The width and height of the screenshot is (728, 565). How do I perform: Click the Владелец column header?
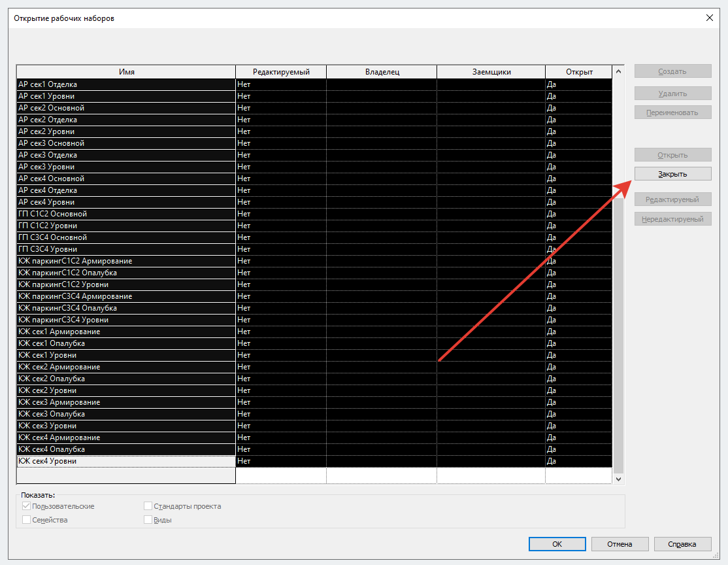click(382, 72)
